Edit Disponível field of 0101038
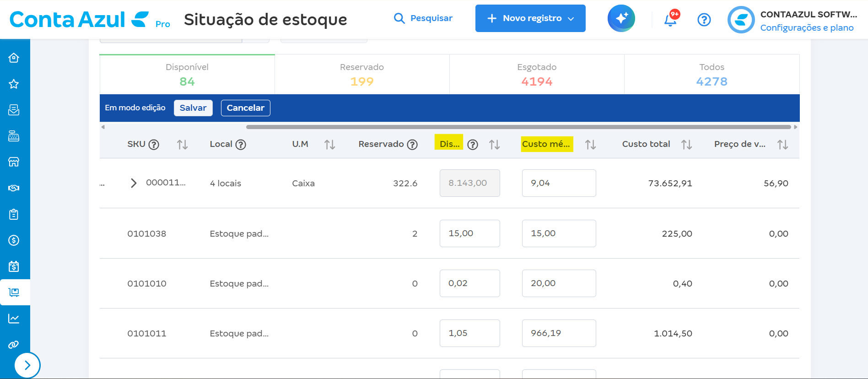This screenshot has height=379, width=868. tap(470, 233)
